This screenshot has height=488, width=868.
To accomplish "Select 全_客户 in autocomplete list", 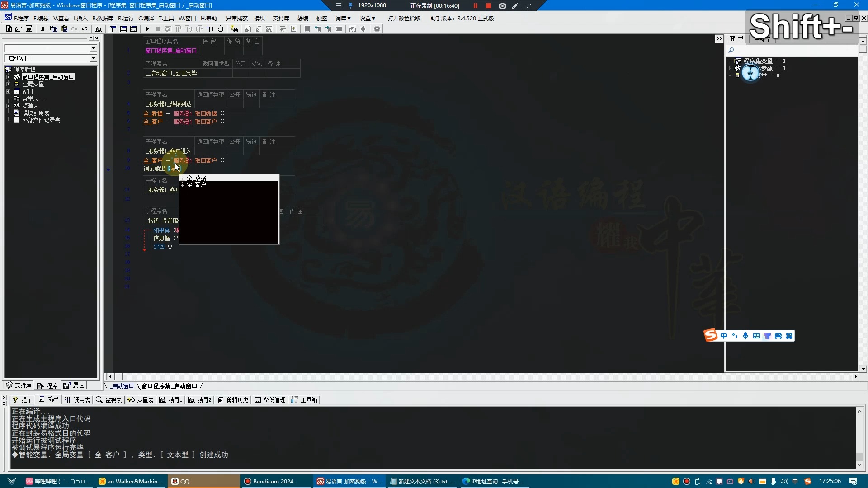I will coord(197,184).
